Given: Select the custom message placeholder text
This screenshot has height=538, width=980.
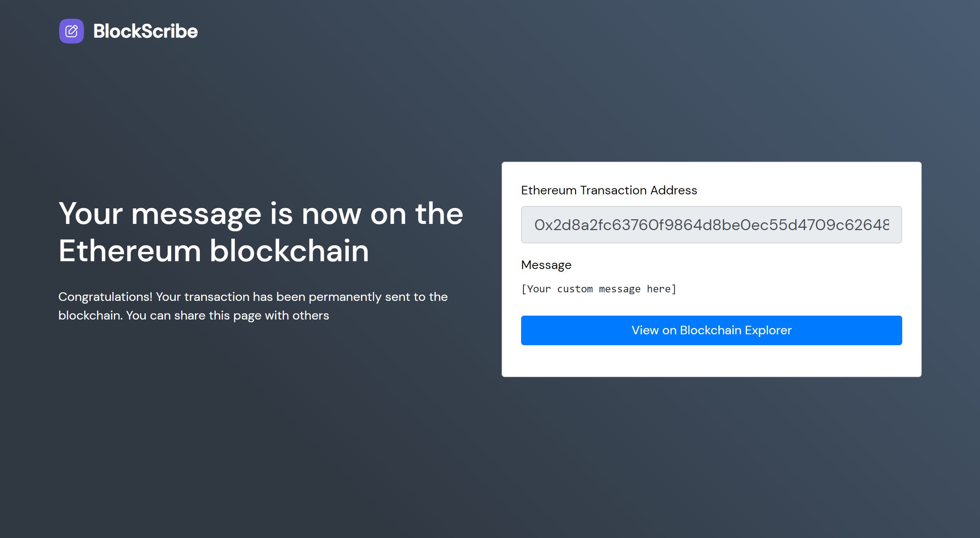Looking at the screenshot, I should [x=598, y=288].
